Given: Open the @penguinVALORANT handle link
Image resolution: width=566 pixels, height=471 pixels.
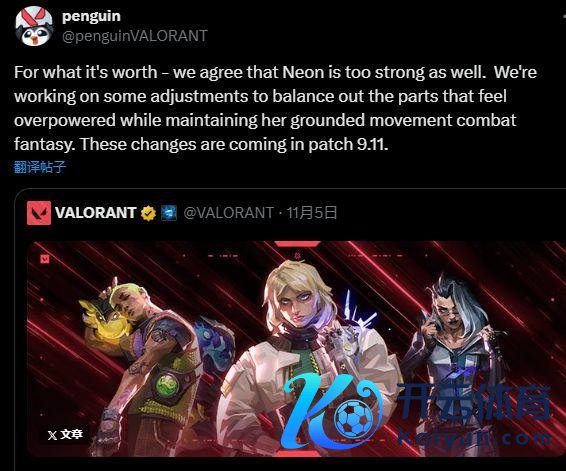Looking at the screenshot, I should pyautogui.click(x=135, y=36).
